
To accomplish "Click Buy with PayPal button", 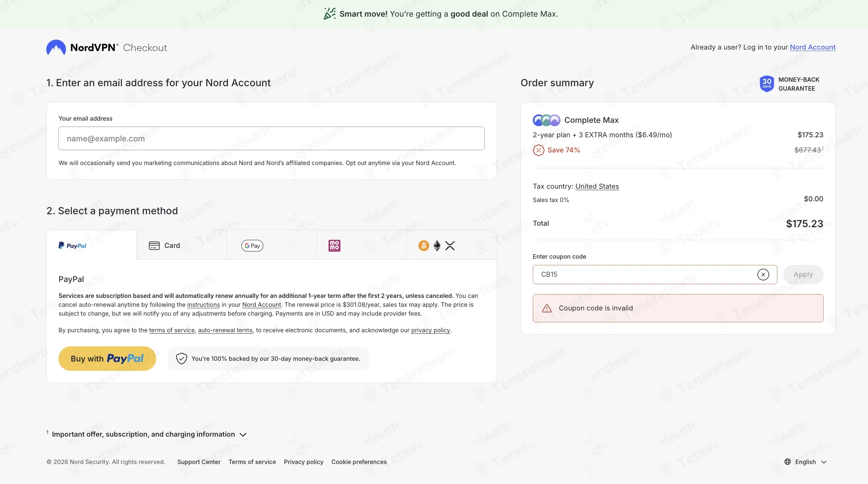I will pyautogui.click(x=107, y=359).
